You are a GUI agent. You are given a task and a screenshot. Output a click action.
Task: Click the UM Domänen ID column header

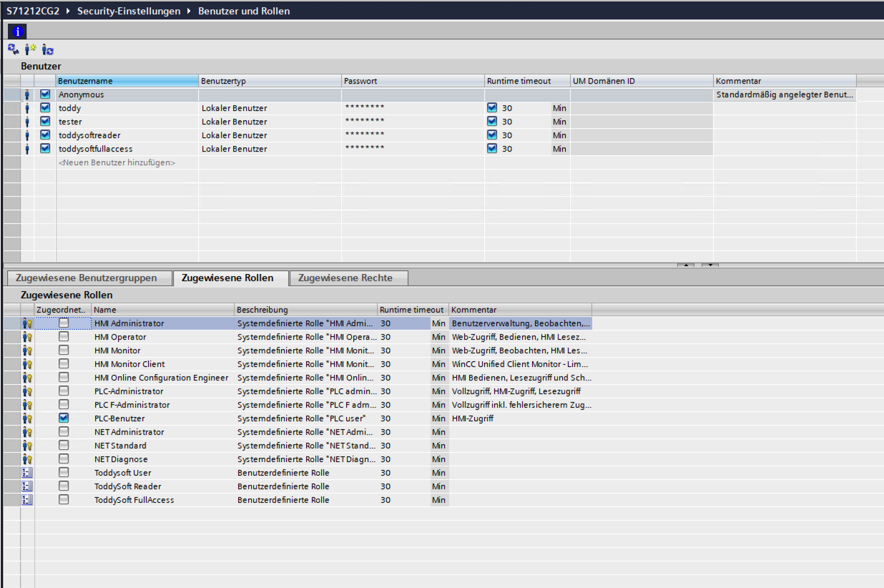pyautogui.click(x=642, y=81)
